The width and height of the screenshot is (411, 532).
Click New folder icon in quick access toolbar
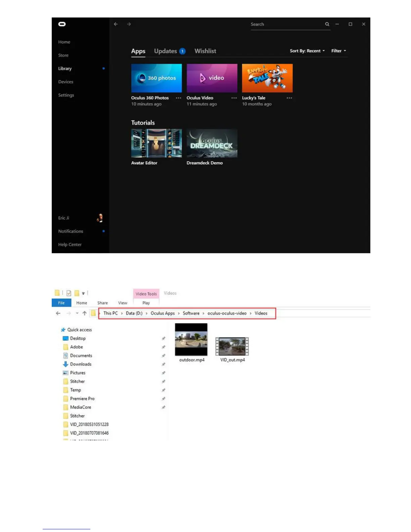point(77,293)
